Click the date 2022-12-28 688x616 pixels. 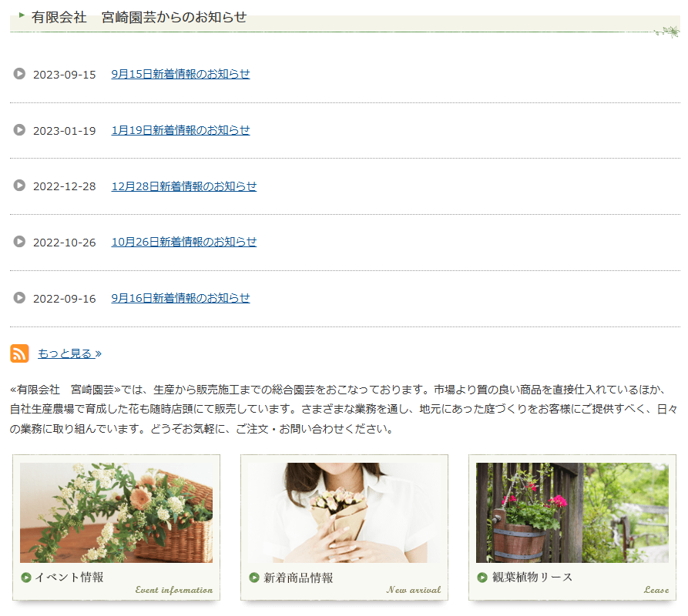pyautogui.click(x=65, y=186)
